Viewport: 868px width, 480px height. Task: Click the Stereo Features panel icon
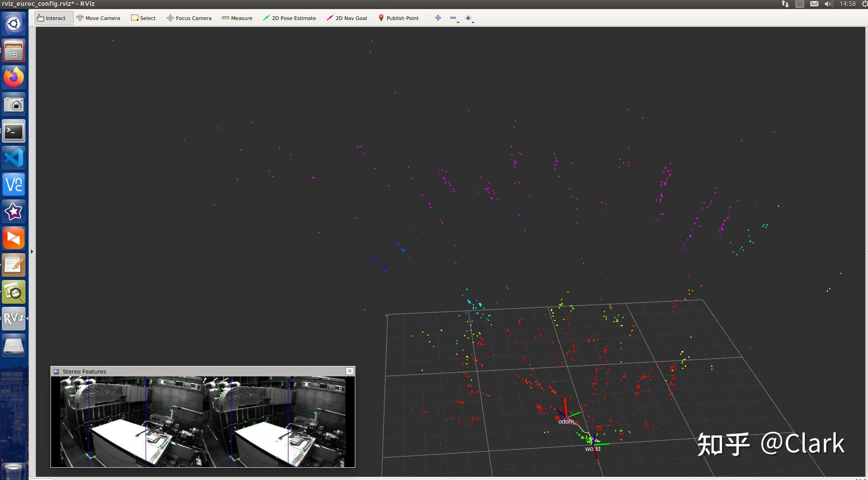pyautogui.click(x=56, y=371)
